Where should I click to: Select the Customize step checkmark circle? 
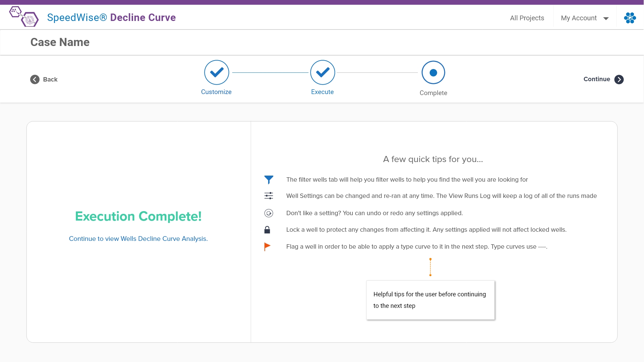tap(217, 72)
